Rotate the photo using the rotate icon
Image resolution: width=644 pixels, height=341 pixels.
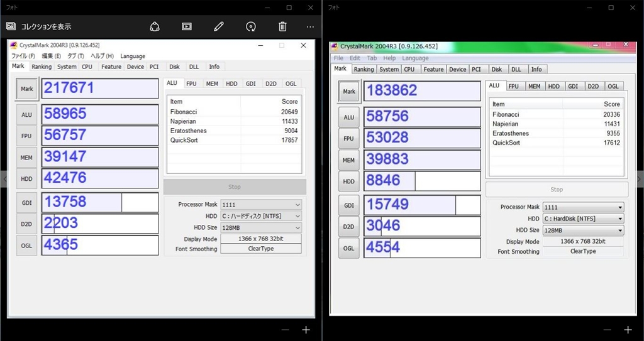[251, 26]
